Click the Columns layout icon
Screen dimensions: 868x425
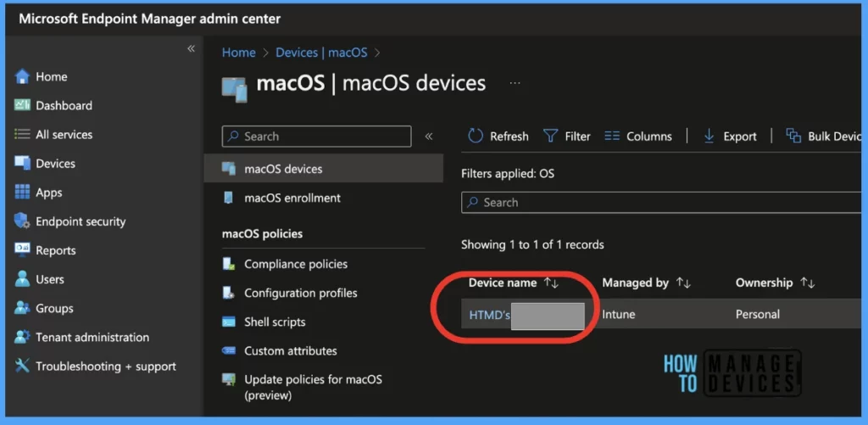pyautogui.click(x=612, y=136)
